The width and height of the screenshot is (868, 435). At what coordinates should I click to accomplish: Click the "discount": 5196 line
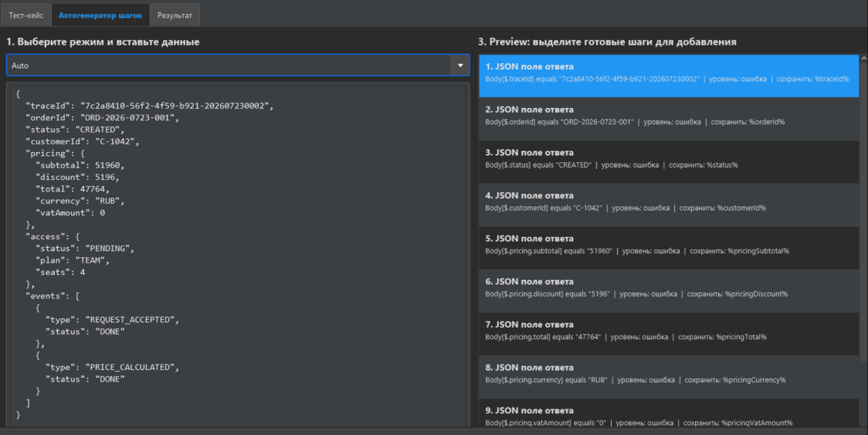(x=77, y=177)
